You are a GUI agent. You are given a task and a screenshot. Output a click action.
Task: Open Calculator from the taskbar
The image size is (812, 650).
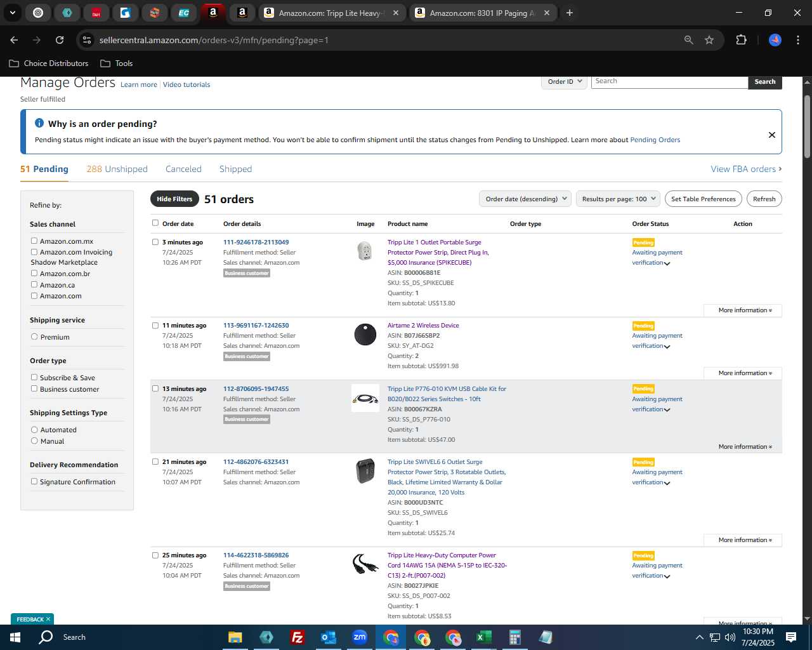click(514, 637)
